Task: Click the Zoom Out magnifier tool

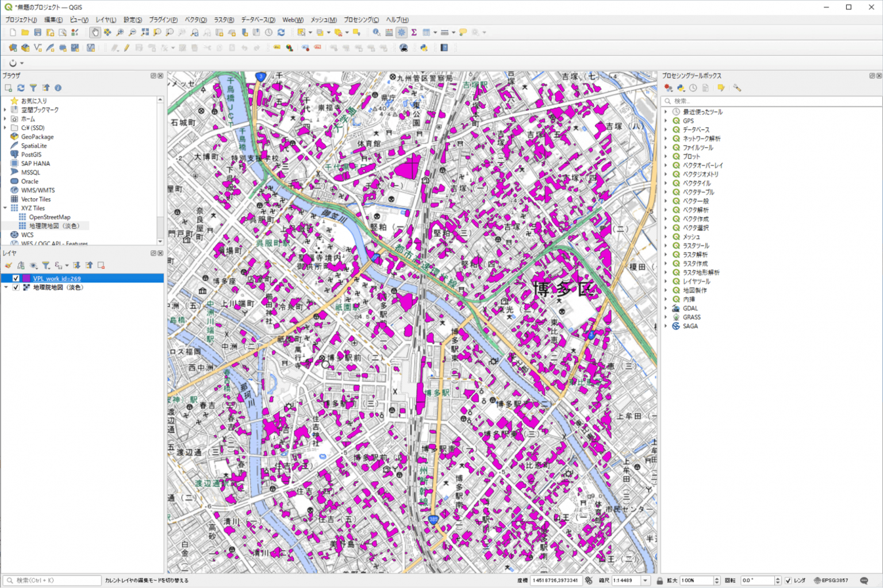Action: 132,33
